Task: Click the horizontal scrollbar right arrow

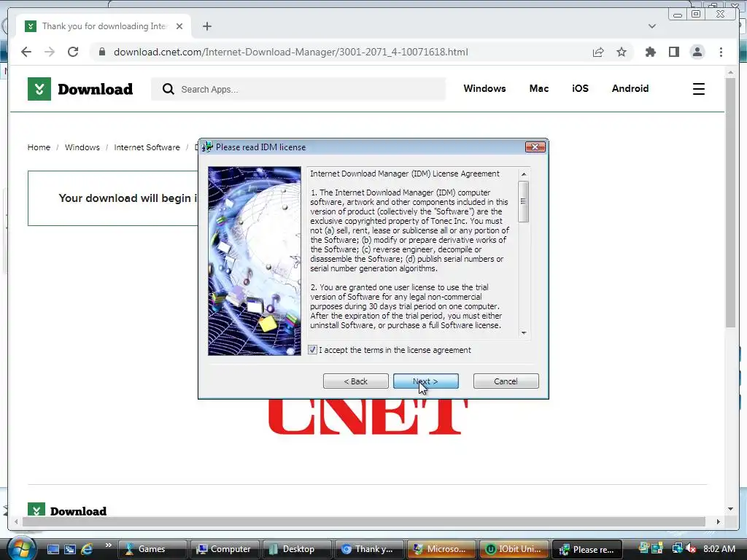Action: (x=718, y=522)
